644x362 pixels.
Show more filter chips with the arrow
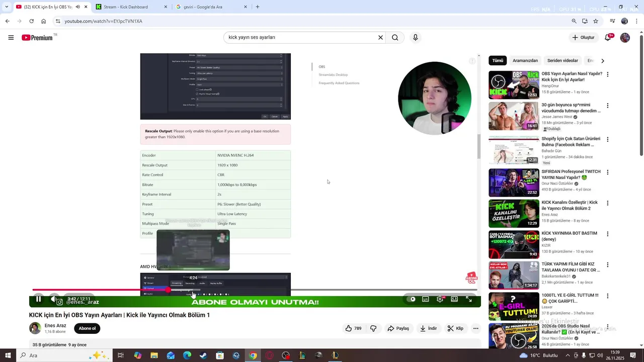tap(603, 61)
